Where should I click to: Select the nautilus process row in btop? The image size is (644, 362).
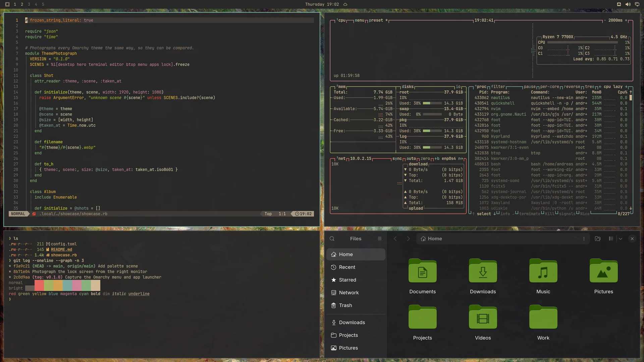click(x=551, y=98)
